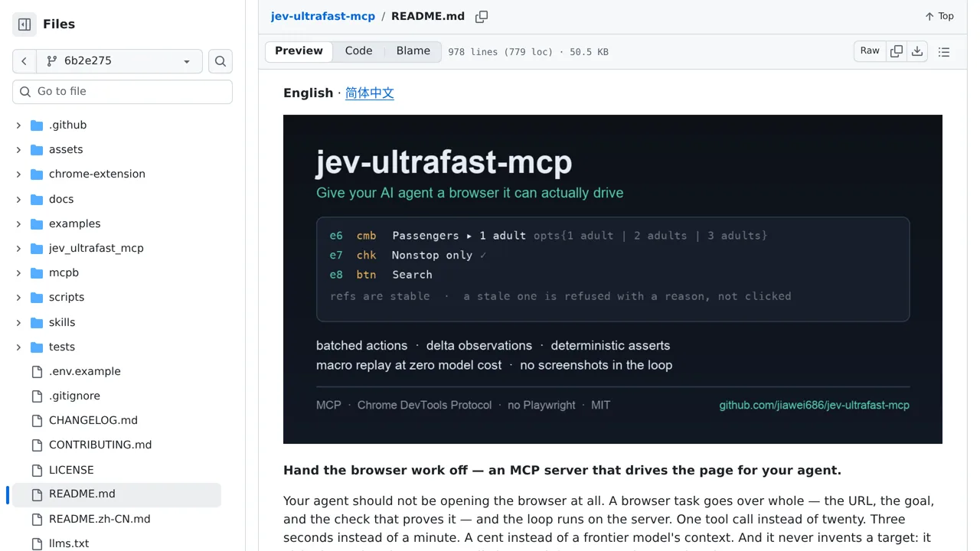Expand the examples folder chevron
This screenshot has width=980, height=551.
point(18,224)
